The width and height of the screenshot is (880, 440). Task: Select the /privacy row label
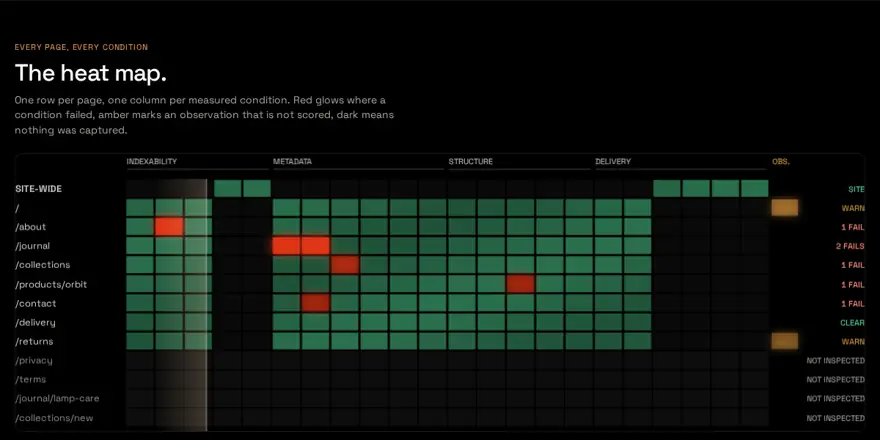click(34, 361)
